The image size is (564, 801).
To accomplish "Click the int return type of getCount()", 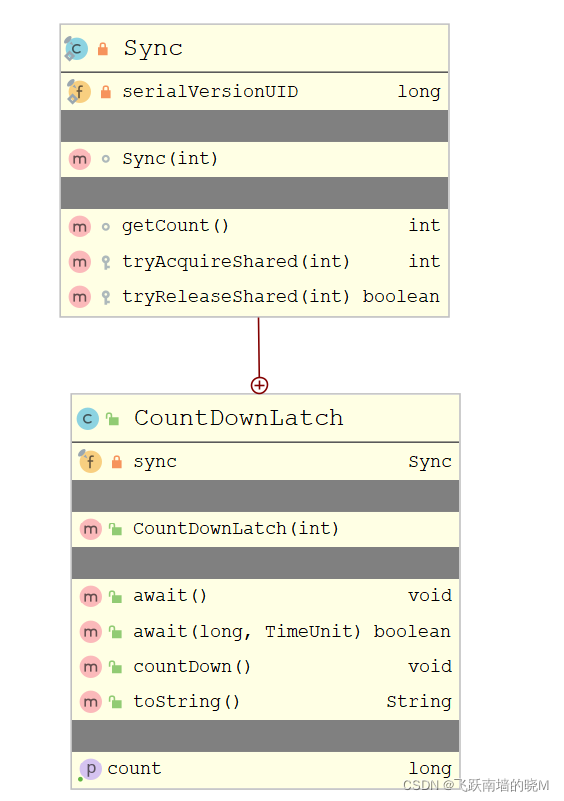I will tap(425, 226).
